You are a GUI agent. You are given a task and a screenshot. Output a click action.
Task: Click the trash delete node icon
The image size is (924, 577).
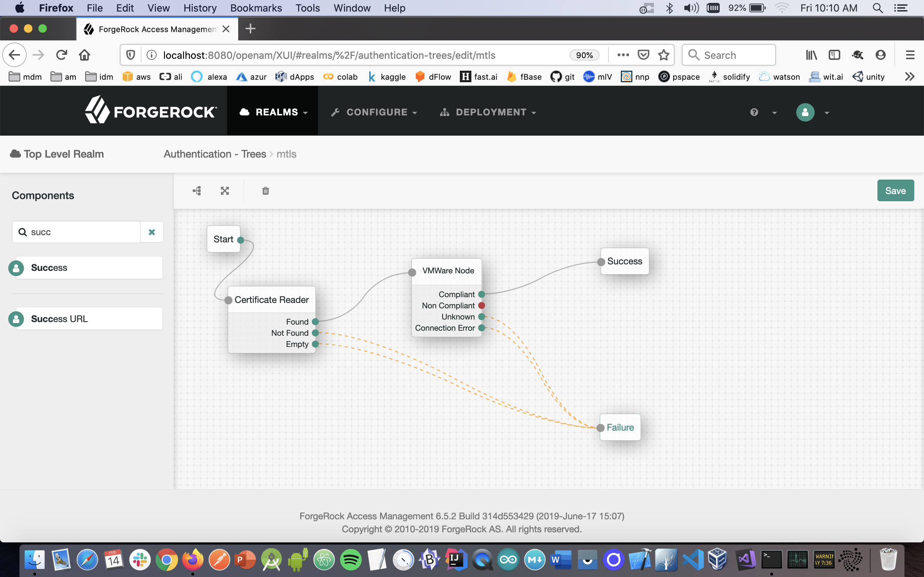(266, 191)
